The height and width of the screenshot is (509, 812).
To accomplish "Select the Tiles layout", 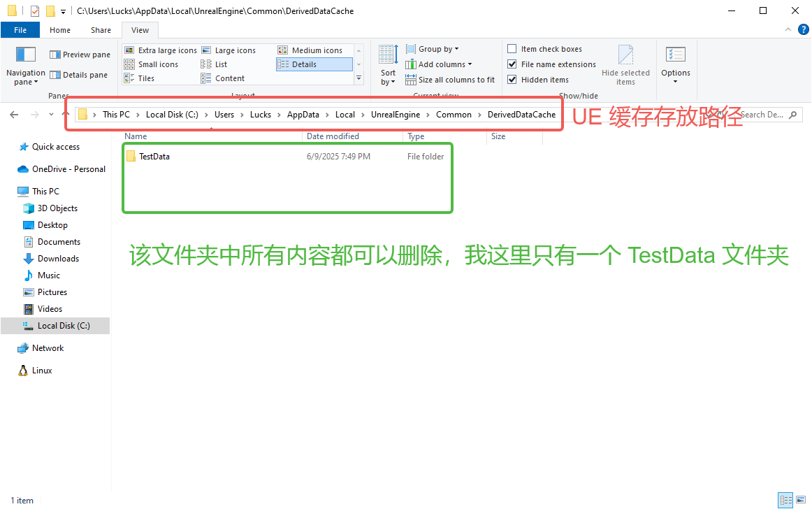I will point(139,78).
